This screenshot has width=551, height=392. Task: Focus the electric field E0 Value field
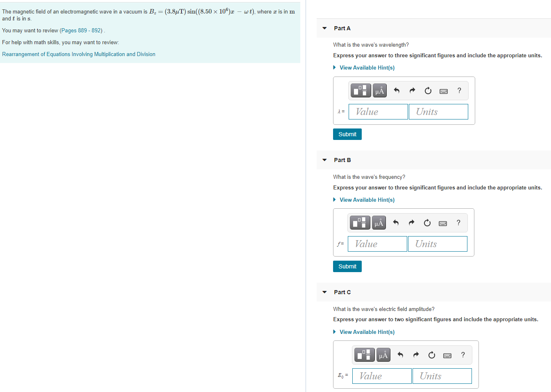pos(382,376)
